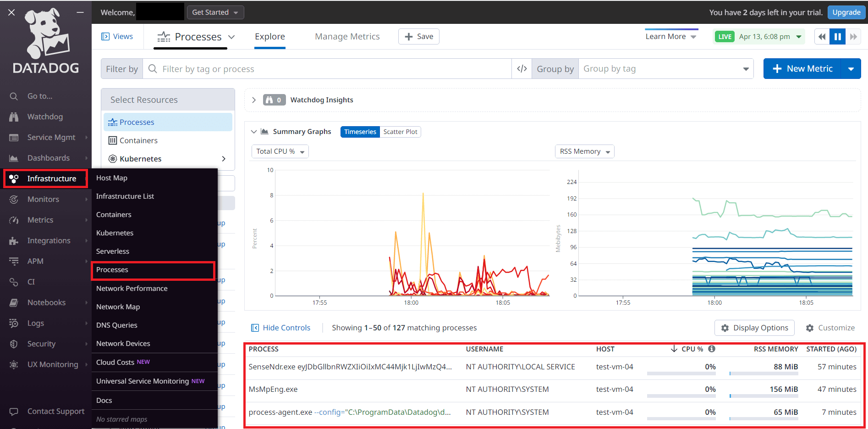This screenshot has width=868, height=429.
Task: Open the New Metric arrow dropdown
Action: (851, 69)
